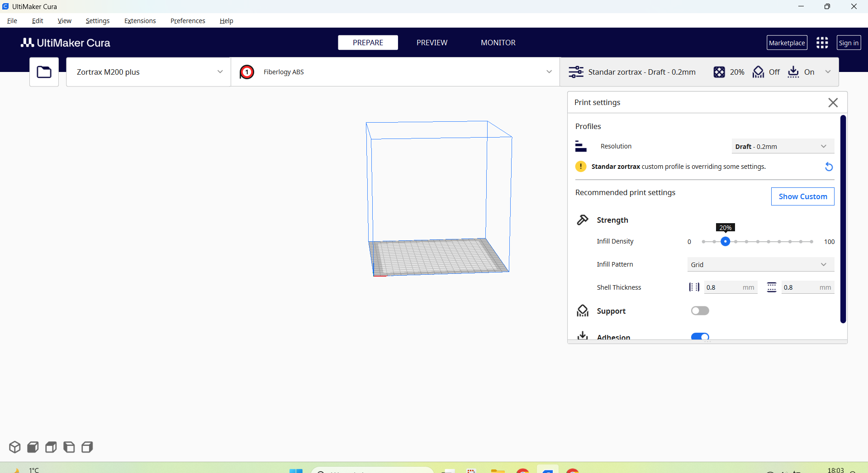Click the Marketplace button
Screen dimensions: 868x473
tap(787, 43)
